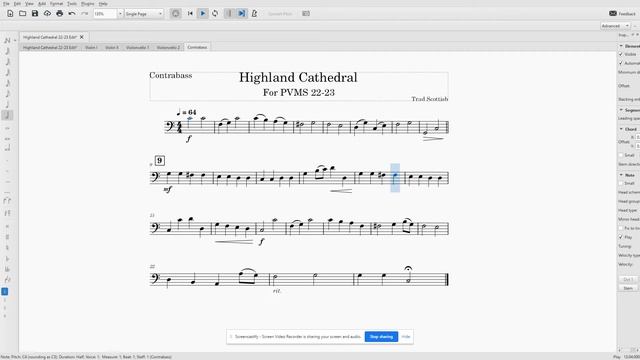Switch to the Violoncello 1 part tab
640x360 pixels.
(137, 47)
